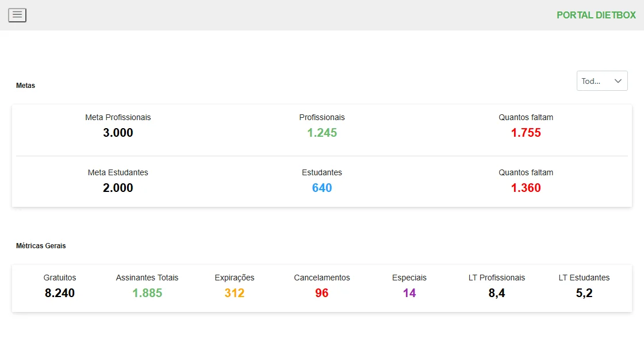
Task: Select the orange 312 expirations value
Action: [235, 292]
